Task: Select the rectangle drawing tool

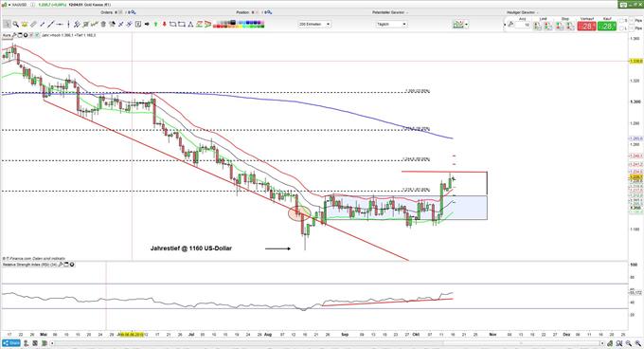Action: pos(182,25)
